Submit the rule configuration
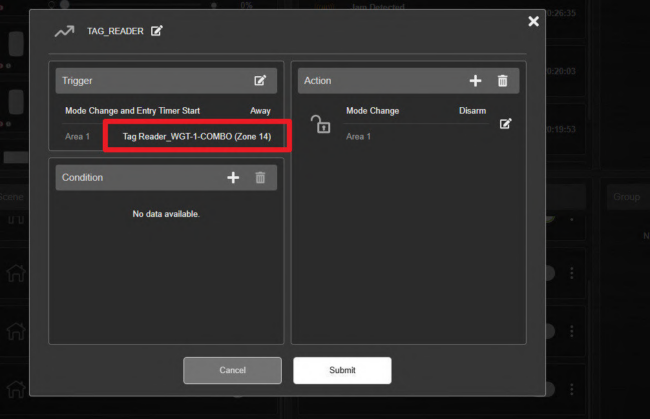This screenshot has height=419, width=650. coord(342,370)
